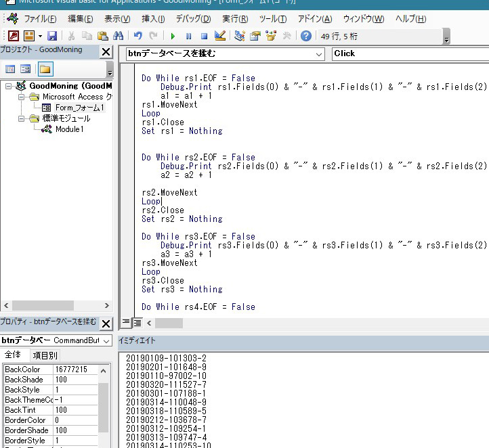Click toolbar options overflow arrow
Image resolution: width=489 pixels, height=448 pixels.
(446, 37)
